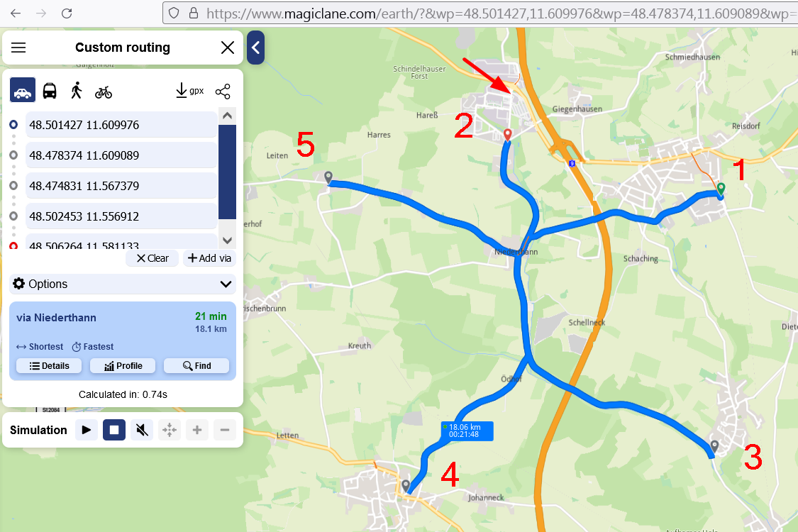
Task: Click the 21 min duration text
Action: (211, 316)
